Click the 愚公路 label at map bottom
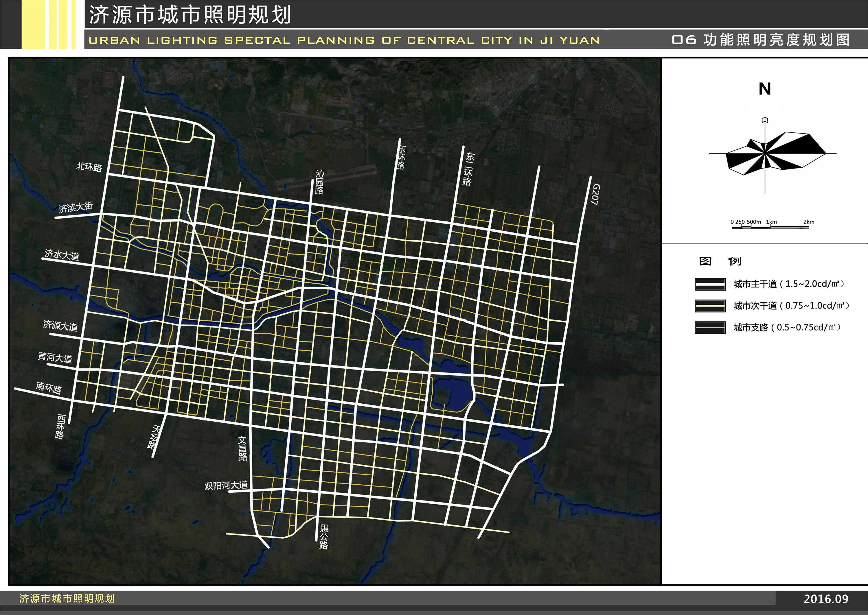The height and width of the screenshot is (615, 868). 323,537
